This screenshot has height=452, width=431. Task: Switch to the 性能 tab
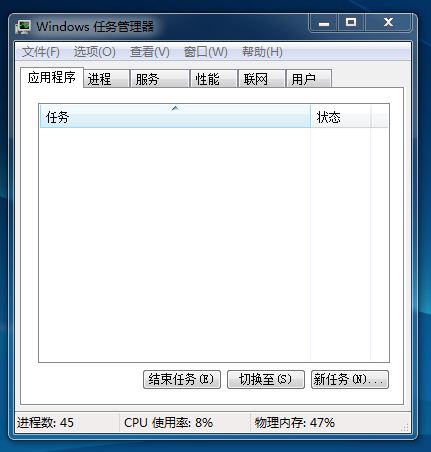tap(214, 79)
